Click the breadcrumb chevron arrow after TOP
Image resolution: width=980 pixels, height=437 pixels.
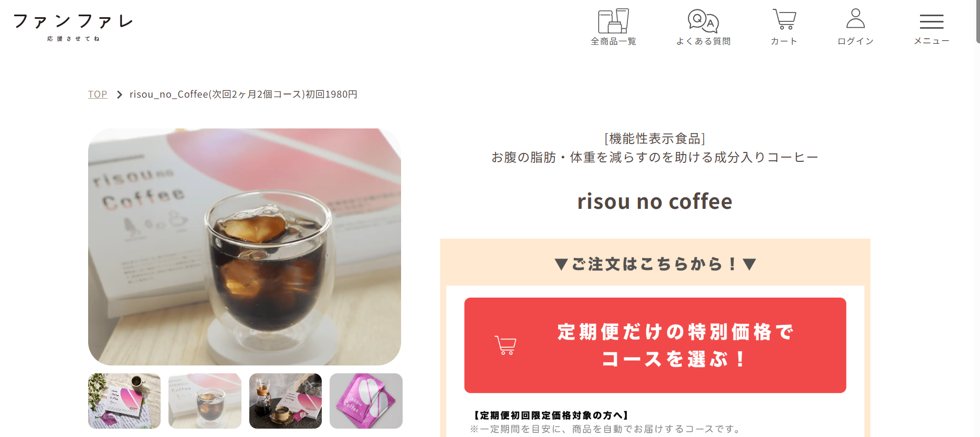click(119, 95)
